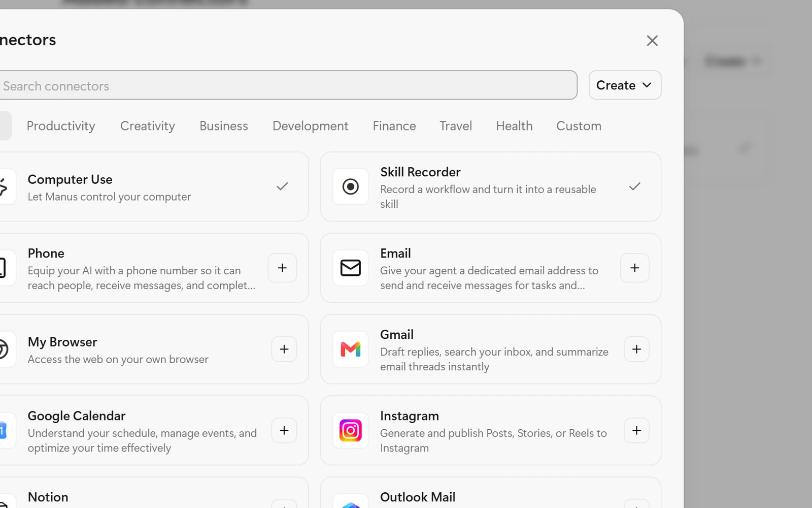This screenshot has width=812, height=508.
Task: Open the Create dropdown
Action: click(625, 85)
